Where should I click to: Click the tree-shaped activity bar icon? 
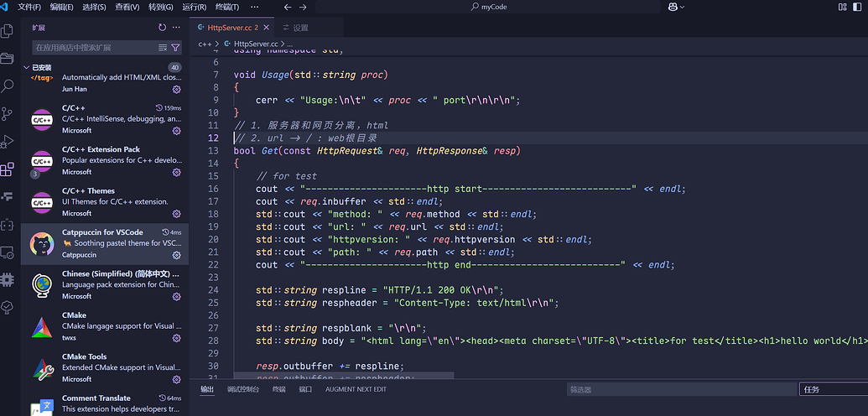[8, 307]
